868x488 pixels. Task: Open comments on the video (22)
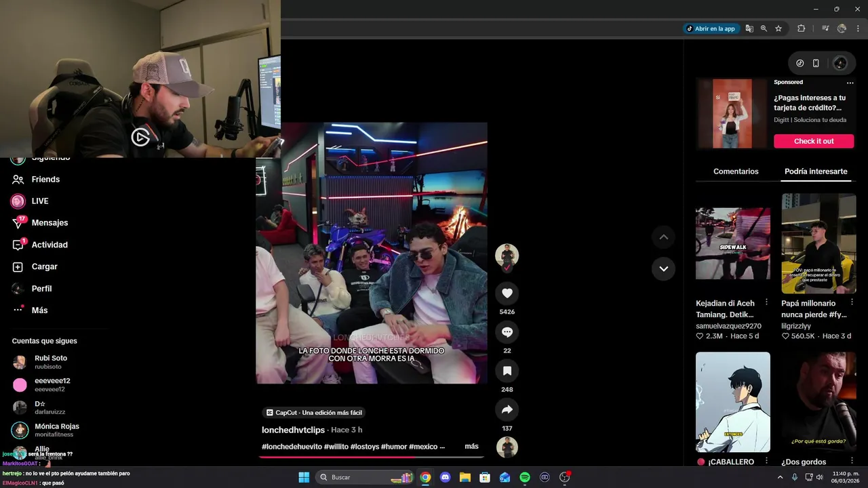(507, 332)
